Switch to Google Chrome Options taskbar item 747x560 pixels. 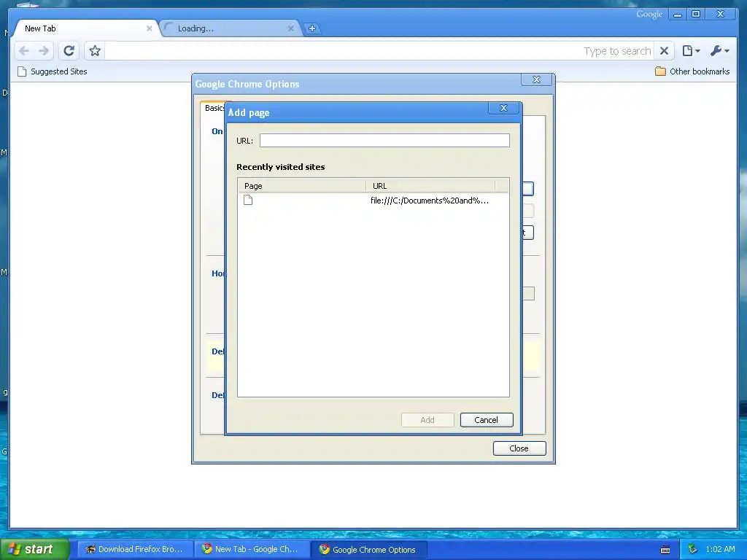tap(368, 550)
